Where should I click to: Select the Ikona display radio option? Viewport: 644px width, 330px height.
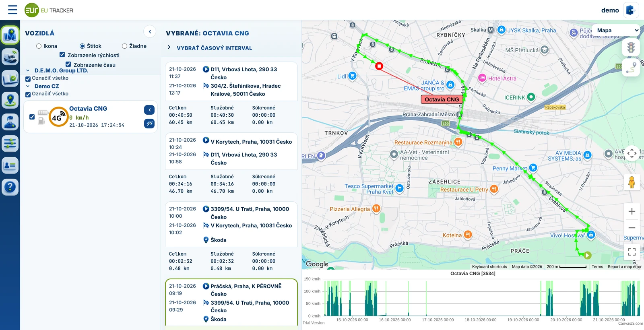(x=39, y=46)
